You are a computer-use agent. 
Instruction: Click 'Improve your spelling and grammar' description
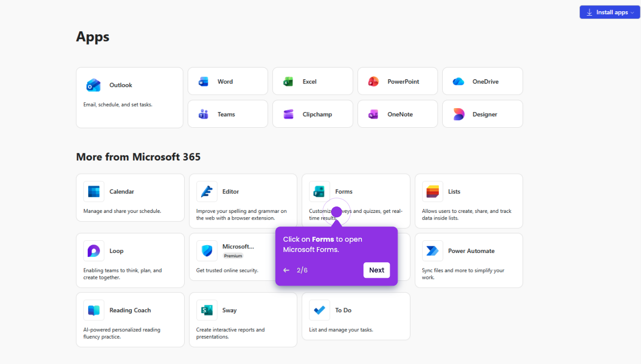point(241,215)
